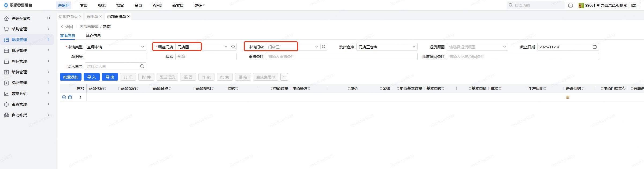644x169 pixels.
Task: Click the 返回 back link
Action: (67, 27)
